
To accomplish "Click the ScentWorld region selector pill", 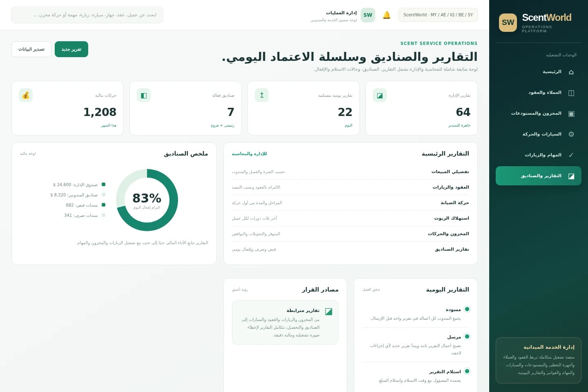I will tap(438, 15).
